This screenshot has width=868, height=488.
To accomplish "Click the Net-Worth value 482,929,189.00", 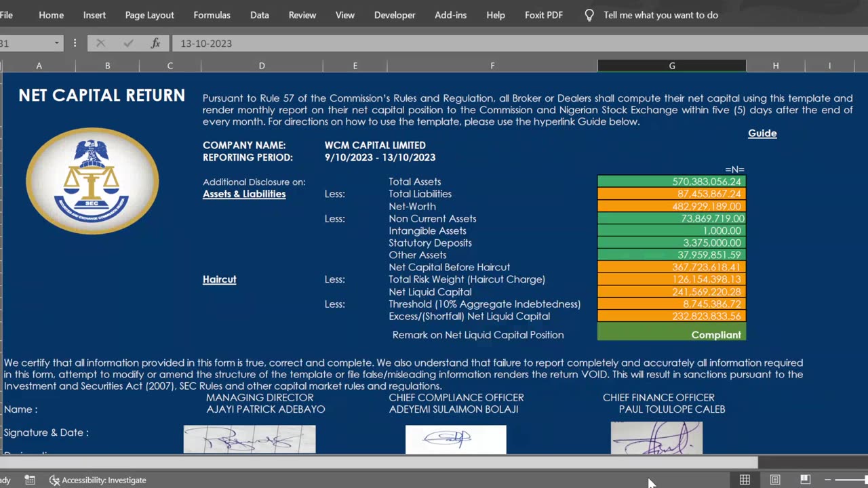I will point(671,206).
